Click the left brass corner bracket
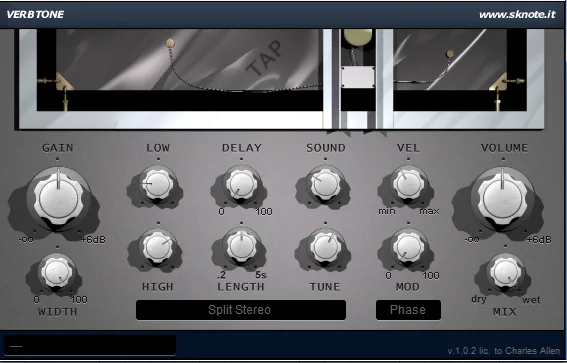 [64, 82]
